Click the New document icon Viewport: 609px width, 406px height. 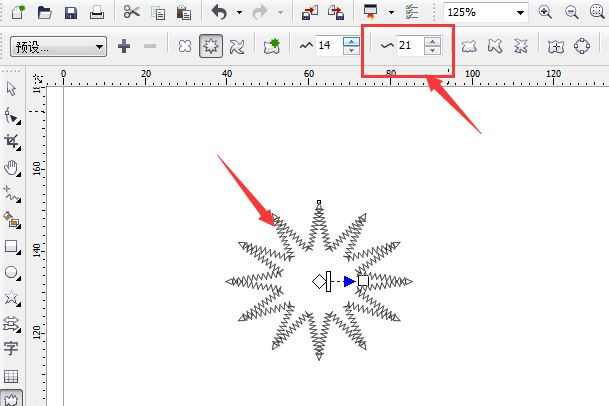click(x=18, y=12)
